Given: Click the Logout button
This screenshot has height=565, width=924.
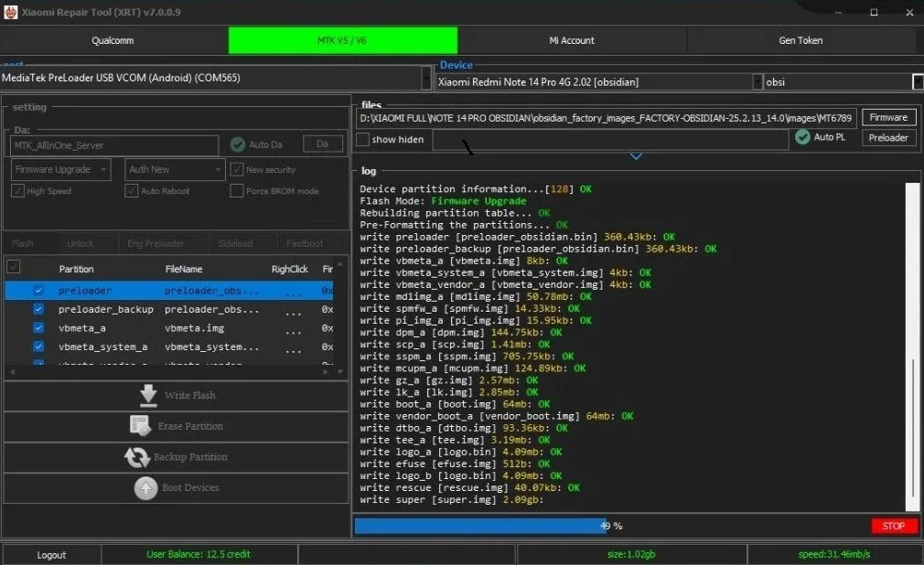Looking at the screenshot, I should [52, 555].
